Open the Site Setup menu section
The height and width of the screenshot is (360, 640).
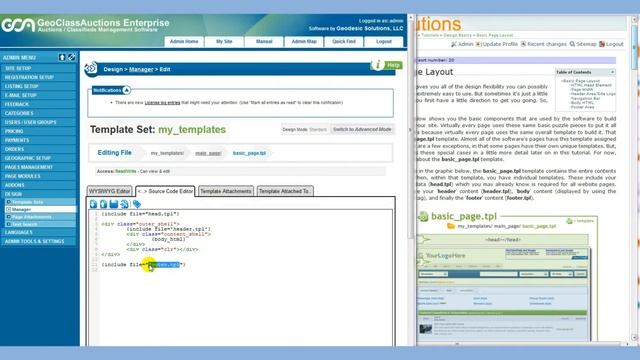click(x=38, y=68)
